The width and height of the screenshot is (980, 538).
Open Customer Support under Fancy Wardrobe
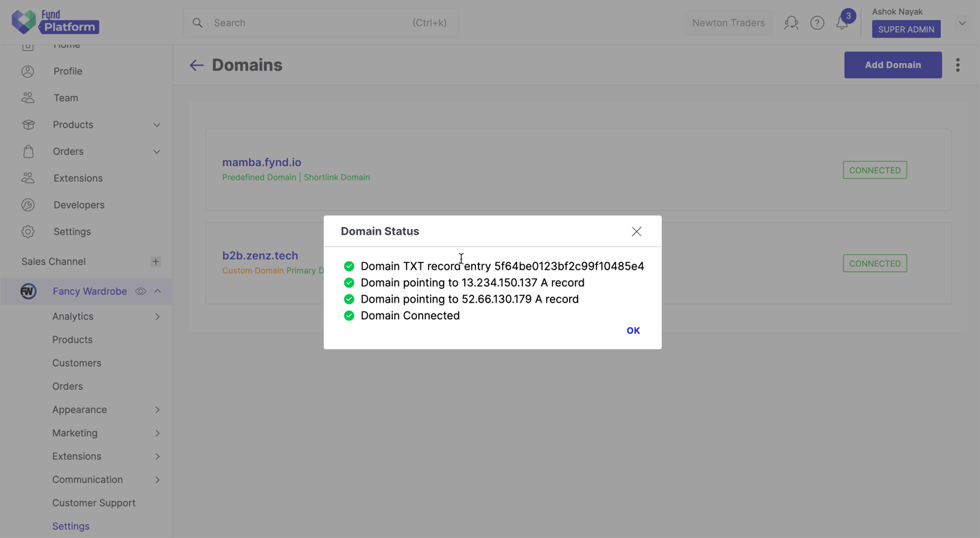point(94,503)
